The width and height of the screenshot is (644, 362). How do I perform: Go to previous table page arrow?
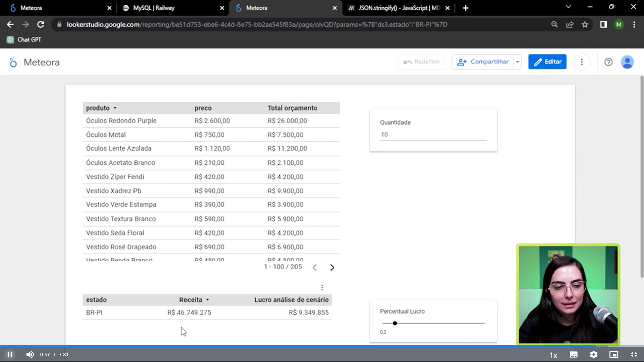coord(315,267)
